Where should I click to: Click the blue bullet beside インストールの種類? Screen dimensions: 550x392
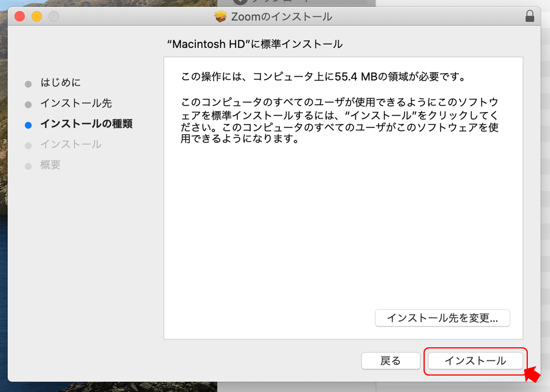pos(28,125)
